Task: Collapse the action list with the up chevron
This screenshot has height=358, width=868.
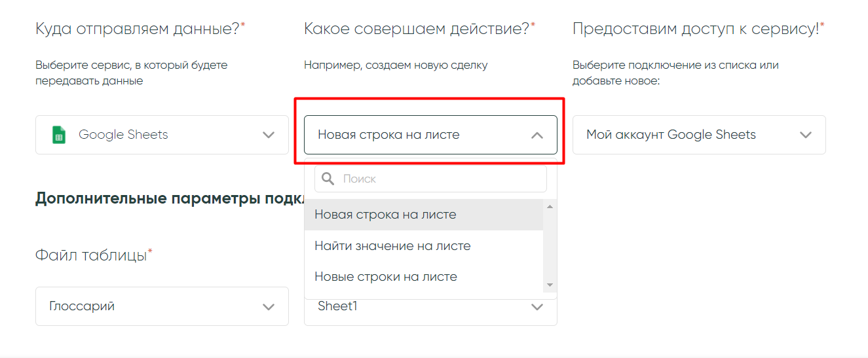Action: click(x=537, y=135)
